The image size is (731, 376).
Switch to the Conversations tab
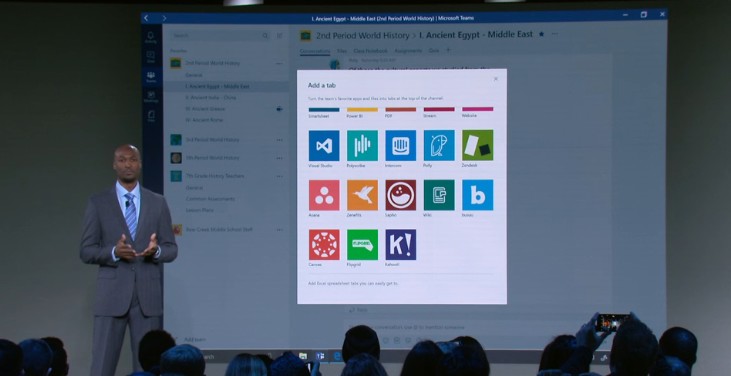click(x=315, y=51)
